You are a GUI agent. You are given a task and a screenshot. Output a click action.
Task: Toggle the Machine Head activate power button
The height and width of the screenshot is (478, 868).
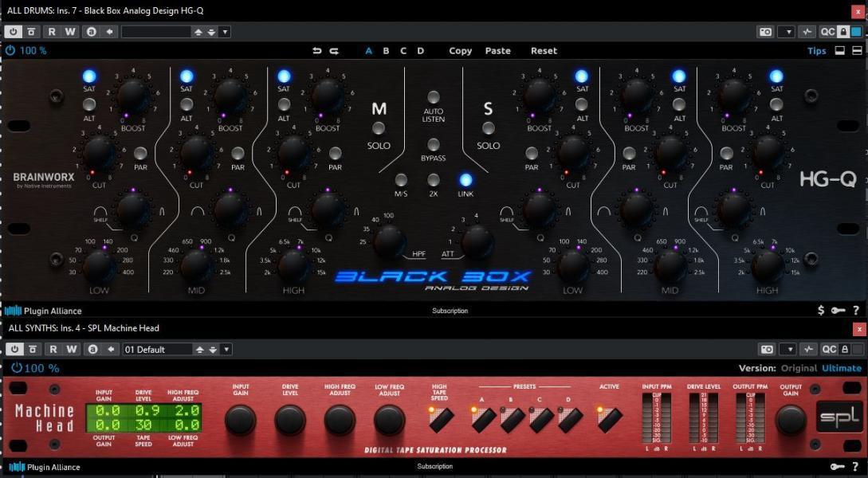[14, 349]
